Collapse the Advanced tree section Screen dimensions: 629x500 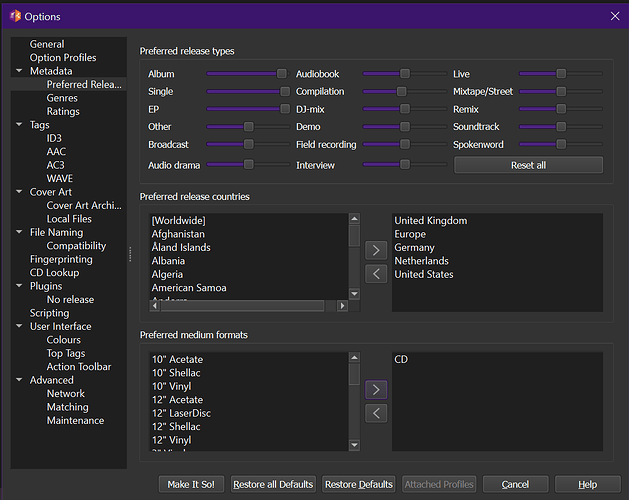19,380
